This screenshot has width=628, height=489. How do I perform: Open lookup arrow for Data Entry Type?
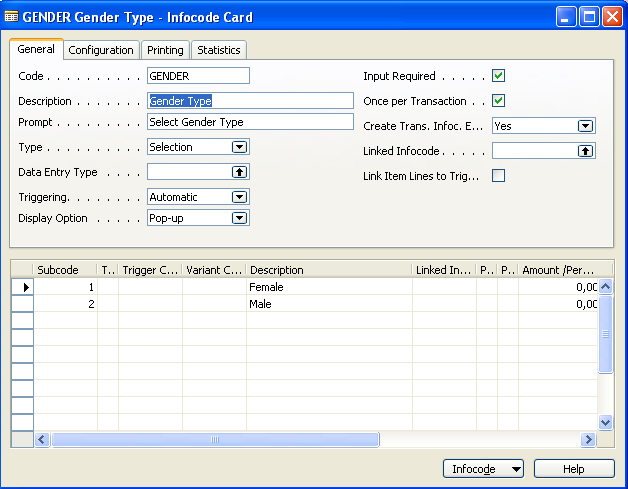[239, 172]
